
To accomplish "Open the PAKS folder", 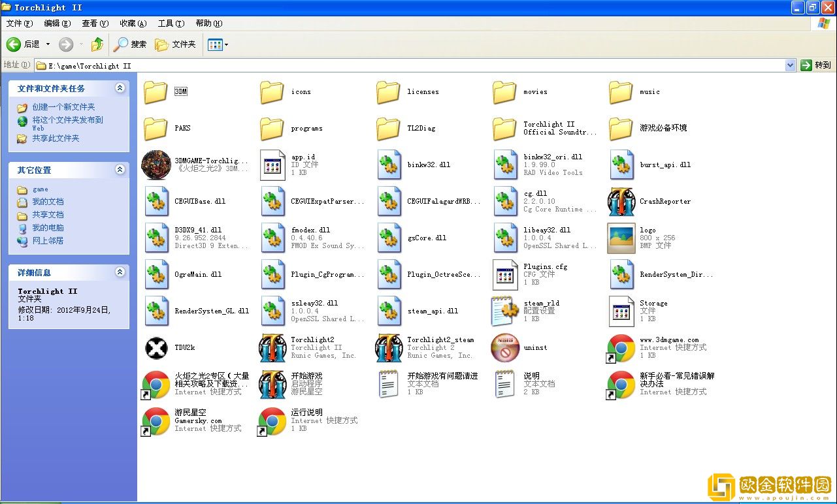I will [156, 129].
